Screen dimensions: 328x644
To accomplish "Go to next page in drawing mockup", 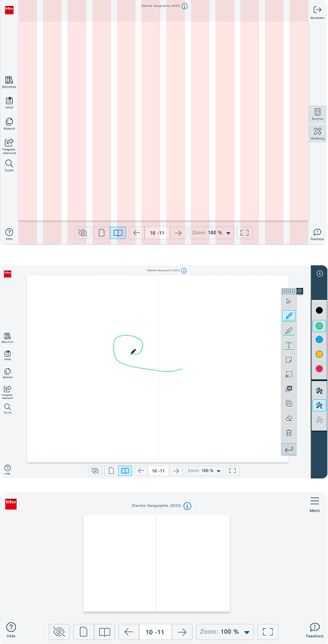I will point(176,471).
